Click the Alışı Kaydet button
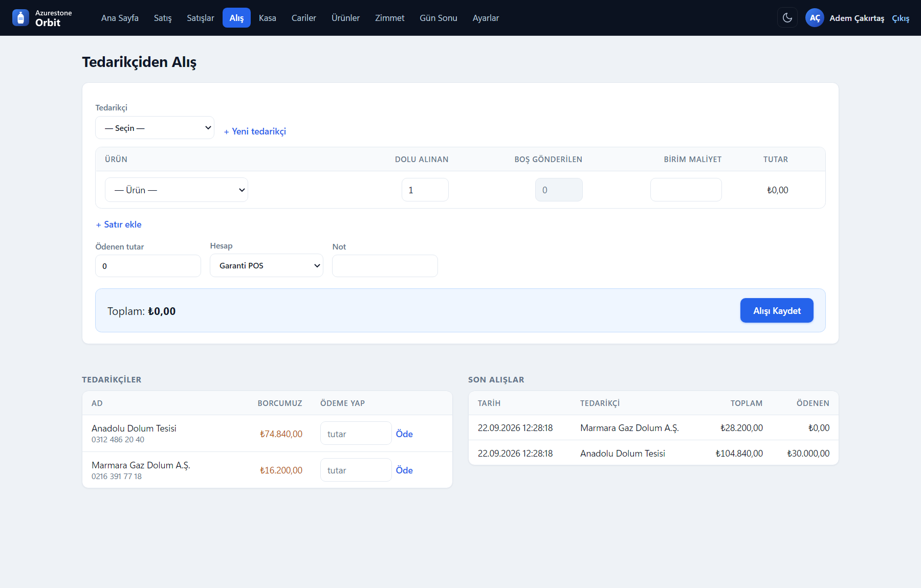The height and width of the screenshot is (588, 921). [777, 310]
